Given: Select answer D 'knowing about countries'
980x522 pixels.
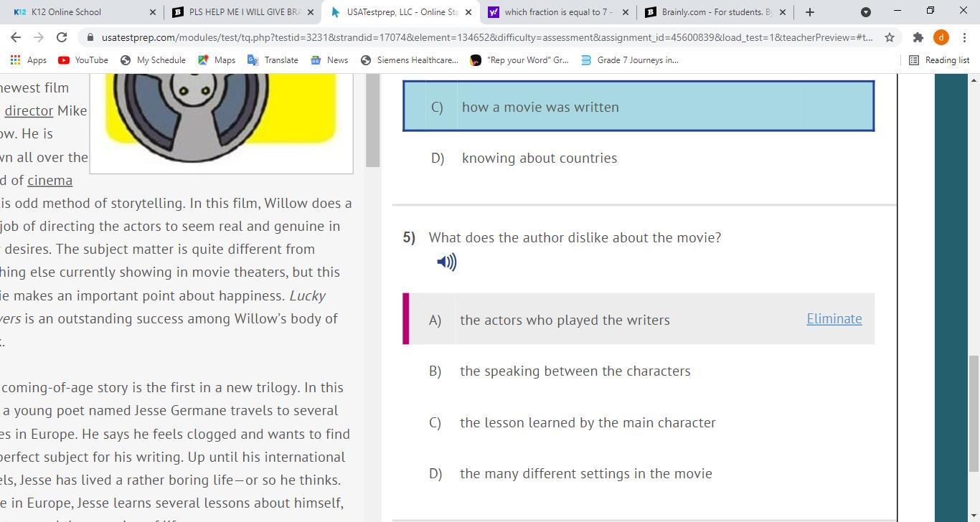Looking at the screenshot, I should 639,158.
